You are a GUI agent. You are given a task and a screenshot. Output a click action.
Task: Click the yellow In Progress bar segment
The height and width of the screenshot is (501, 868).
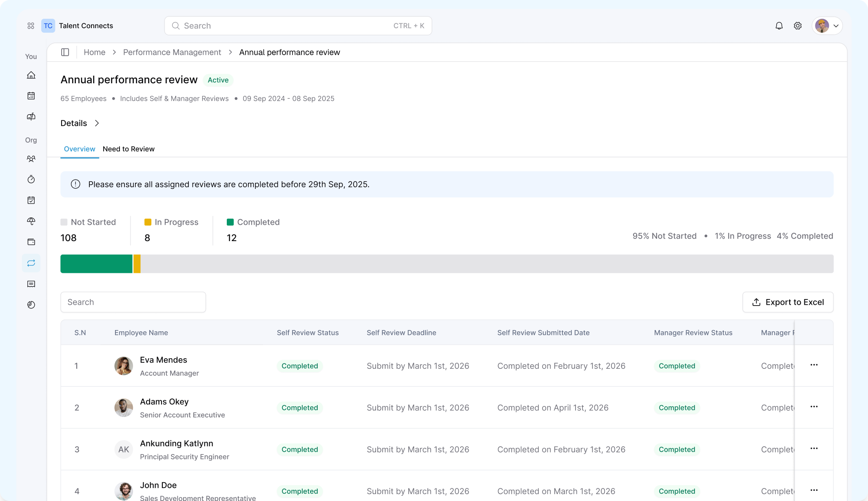click(x=137, y=264)
